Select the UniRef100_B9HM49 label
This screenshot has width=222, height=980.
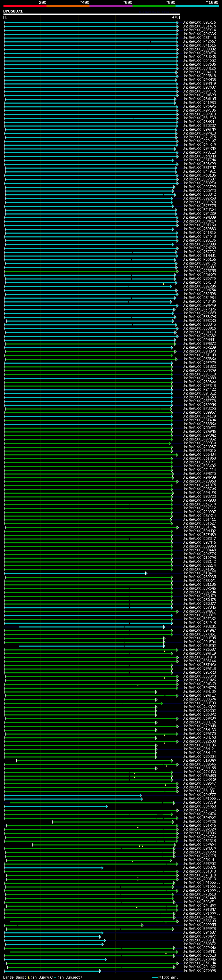[199, 83]
